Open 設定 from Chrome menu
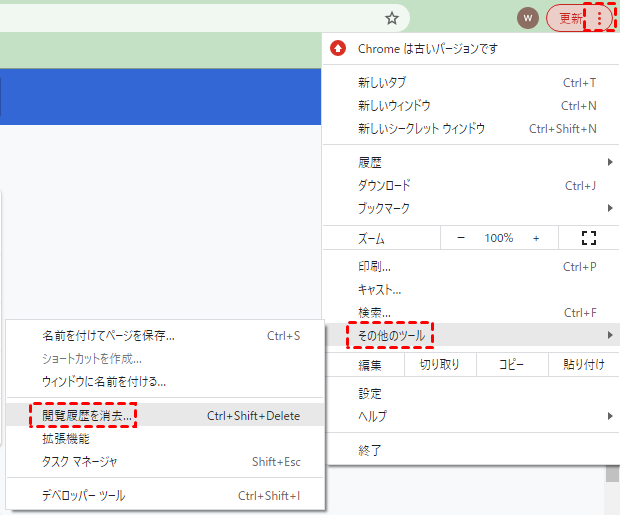Viewport: 620px width, 515px height. 471,394
